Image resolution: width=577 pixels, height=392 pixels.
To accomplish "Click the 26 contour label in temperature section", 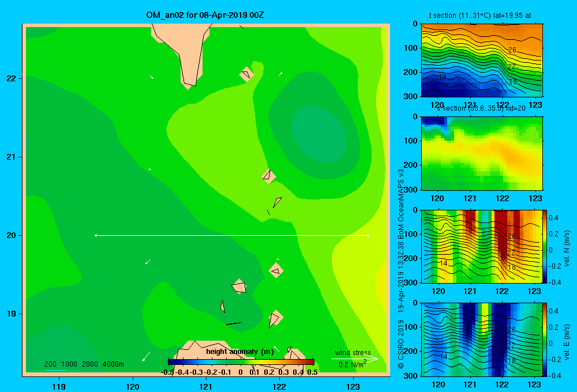I will (512, 50).
